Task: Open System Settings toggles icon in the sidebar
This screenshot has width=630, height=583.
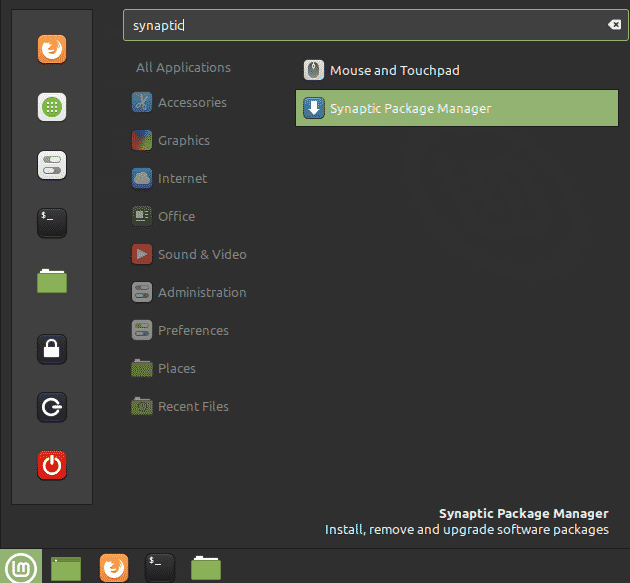Action: pos(52,165)
